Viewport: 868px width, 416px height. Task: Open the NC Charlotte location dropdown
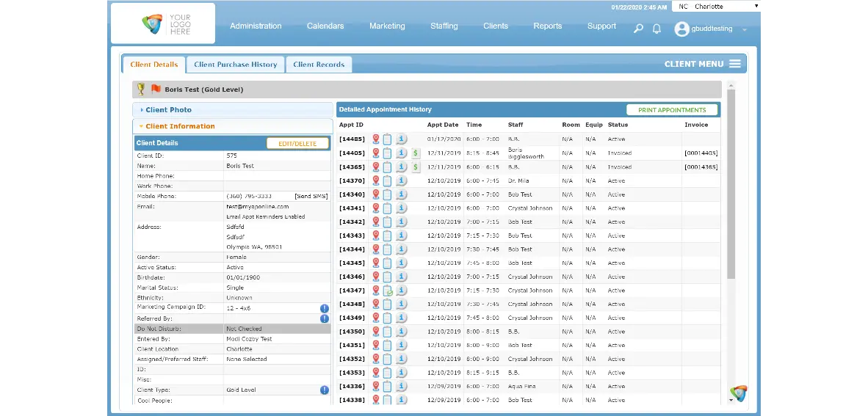click(x=716, y=6)
